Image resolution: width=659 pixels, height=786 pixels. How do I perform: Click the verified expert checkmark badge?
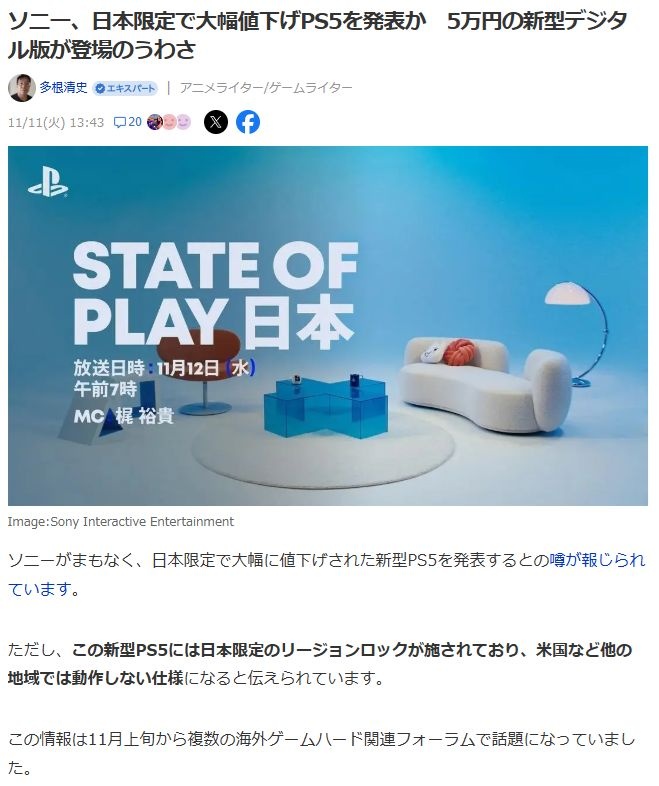[100, 88]
